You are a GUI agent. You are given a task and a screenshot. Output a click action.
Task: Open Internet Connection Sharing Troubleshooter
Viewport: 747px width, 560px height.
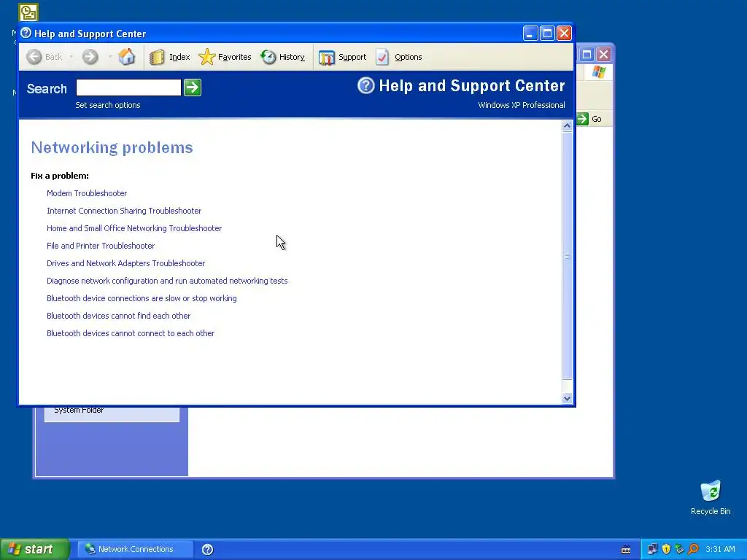click(x=124, y=211)
